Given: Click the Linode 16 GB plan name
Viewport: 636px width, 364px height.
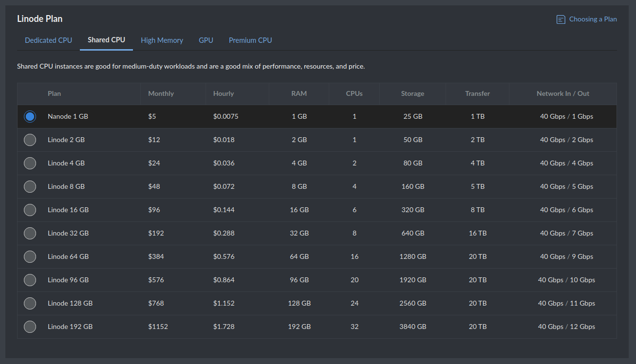Looking at the screenshot, I should tap(68, 210).
